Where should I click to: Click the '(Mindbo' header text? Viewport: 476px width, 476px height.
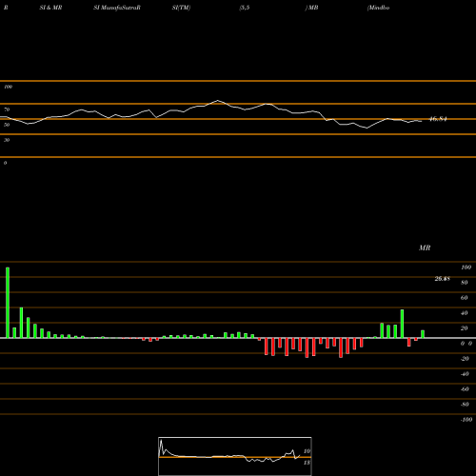tap(378, 8)
